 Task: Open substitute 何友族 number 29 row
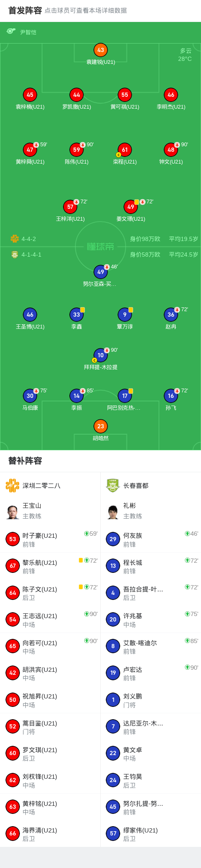click(x=151, y=539)
